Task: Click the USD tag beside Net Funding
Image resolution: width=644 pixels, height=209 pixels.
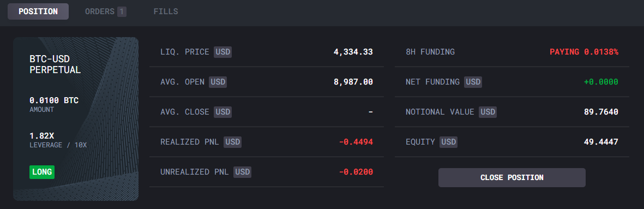Action: (473, 82)
